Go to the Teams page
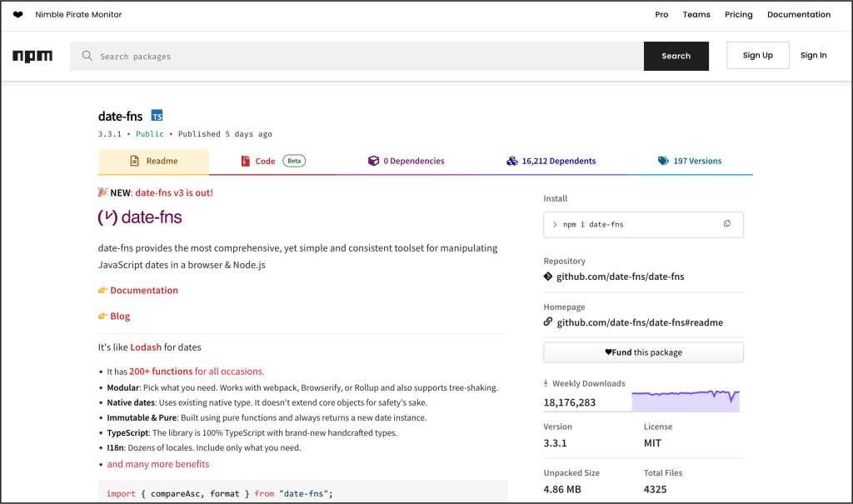 tap(696, 15)
